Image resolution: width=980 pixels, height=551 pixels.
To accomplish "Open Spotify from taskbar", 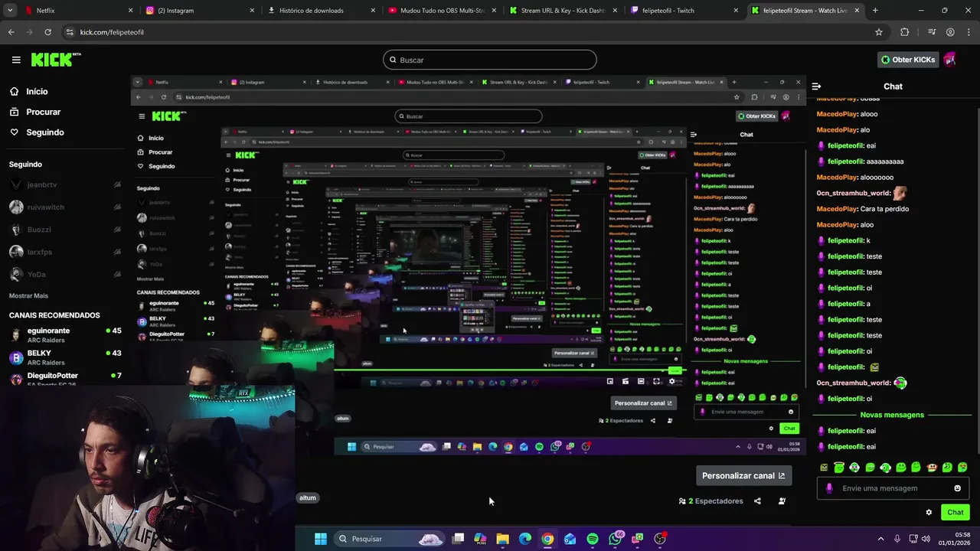I will coord(593,539).
